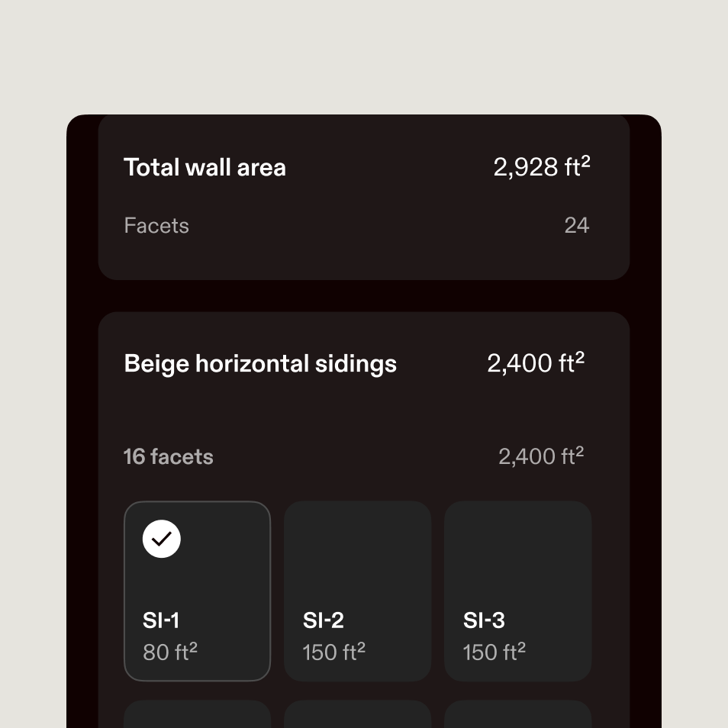Click the Facets count row showing 24
This screenshot has width=728, height=728.
364,225
